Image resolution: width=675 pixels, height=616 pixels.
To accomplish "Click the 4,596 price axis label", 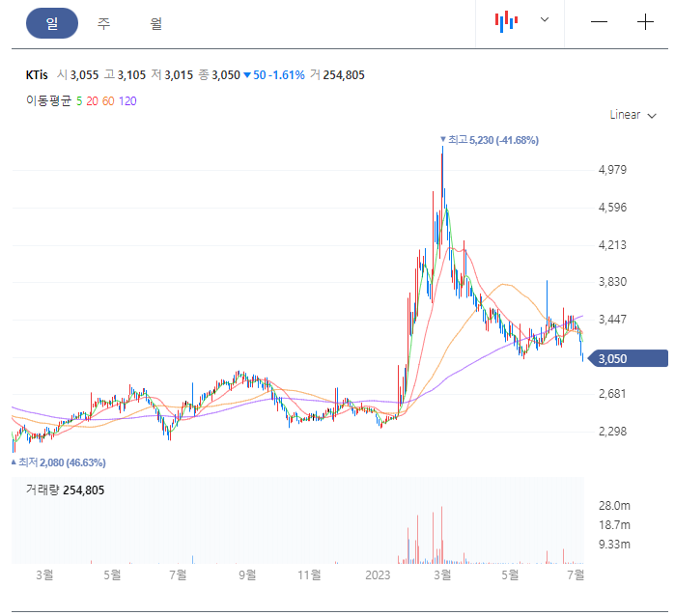I will [x=612, y=208].
